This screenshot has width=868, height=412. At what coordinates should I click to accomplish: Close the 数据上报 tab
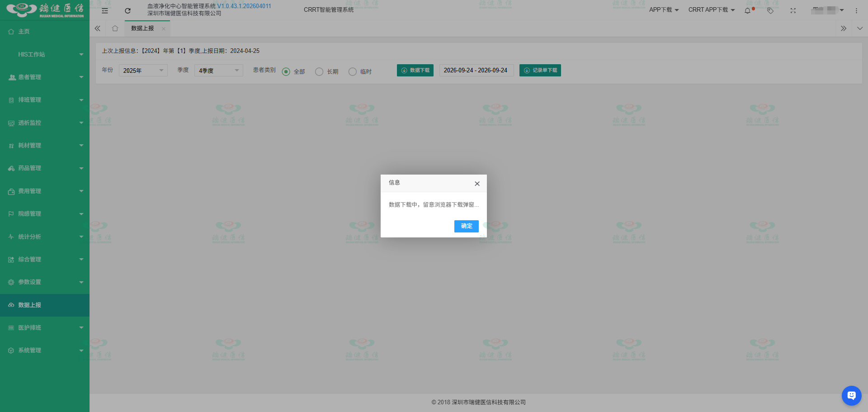163,28
